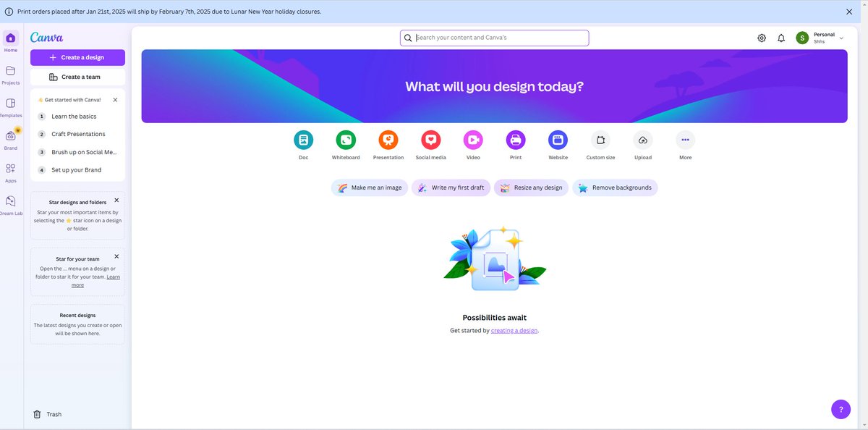This screenshot has width=868, height=430.
Task: Open the Apps sidebar icon
Action: 10,168
